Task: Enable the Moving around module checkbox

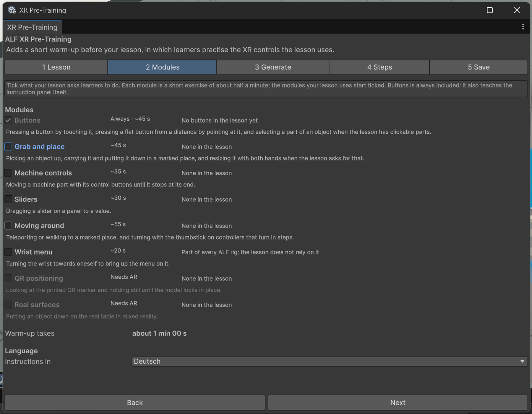Action: [8, 226]
